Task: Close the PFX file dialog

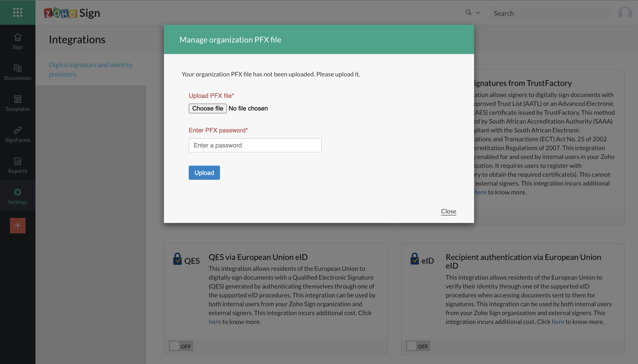Action: point(448,211)
